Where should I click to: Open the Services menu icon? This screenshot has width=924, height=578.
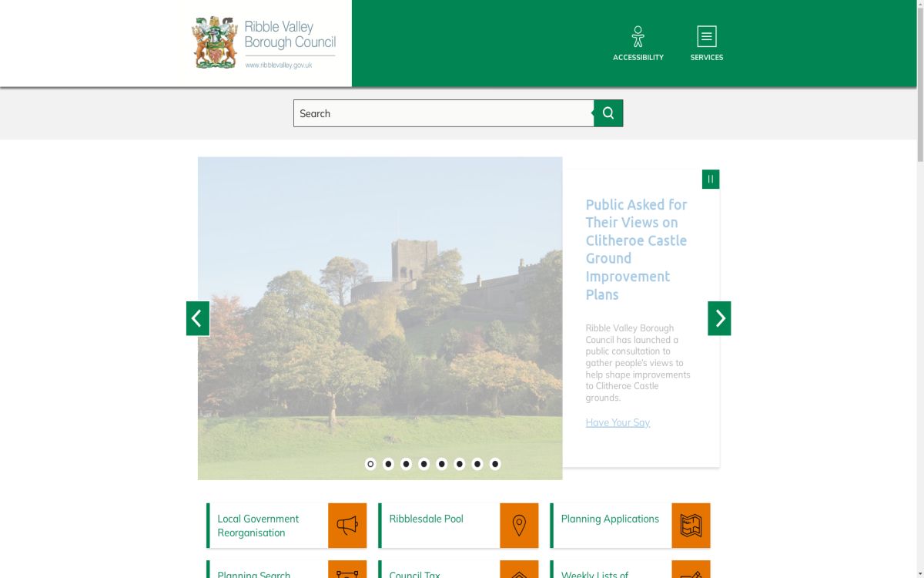pyautogui.click(x=706, y=35)
